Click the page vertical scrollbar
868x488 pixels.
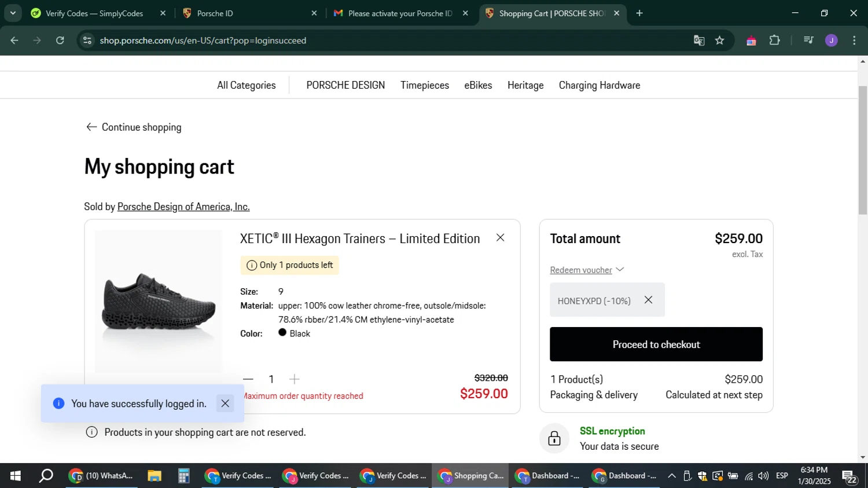click(863, 151)
